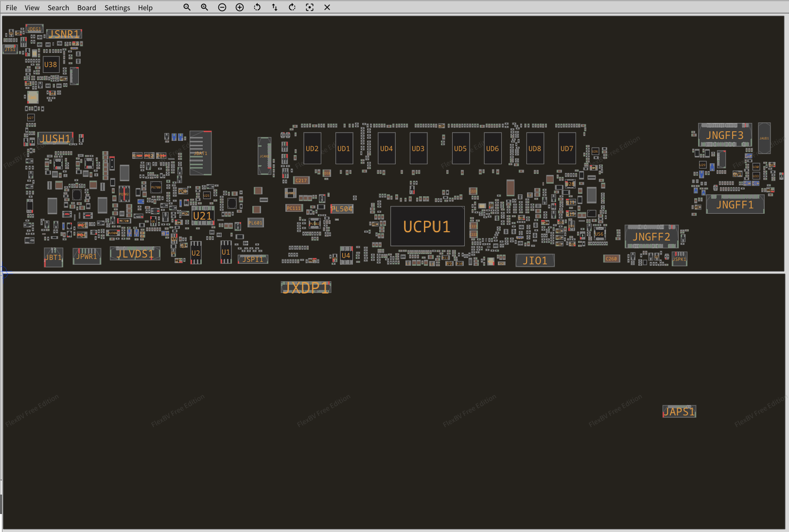Open the Board menu
This screenshot has width=789, height=532.
[x=87, y=8]
